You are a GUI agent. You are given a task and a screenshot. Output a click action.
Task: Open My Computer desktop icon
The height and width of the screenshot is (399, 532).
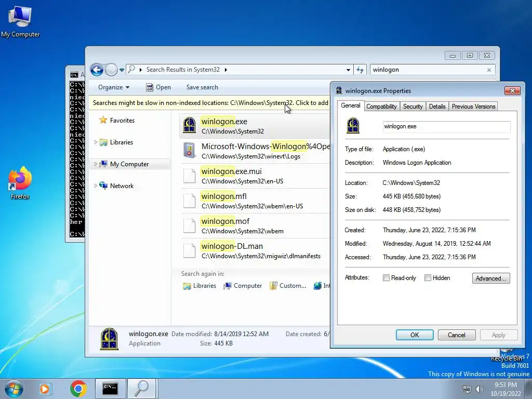20,21
